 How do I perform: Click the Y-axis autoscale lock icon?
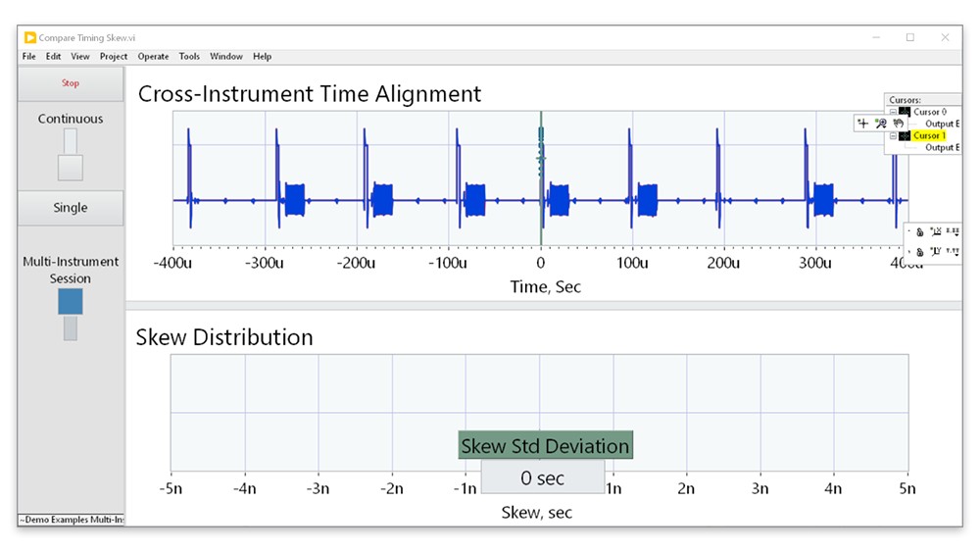coord(919,252)
